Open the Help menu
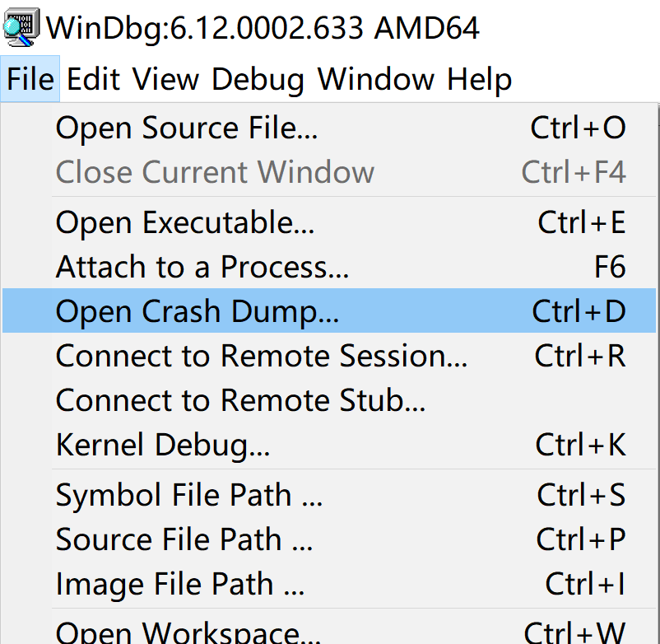660x644 pixels. (x=480, y=80)
